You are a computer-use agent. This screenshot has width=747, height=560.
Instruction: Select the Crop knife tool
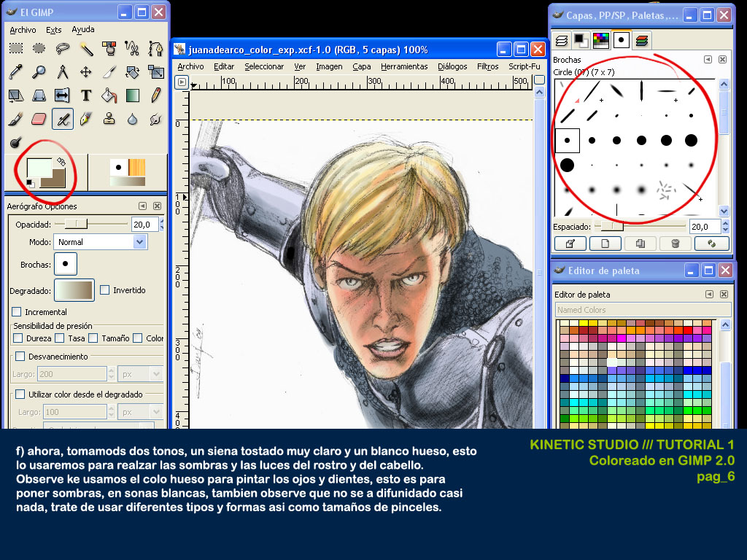[x=109, y=72]
